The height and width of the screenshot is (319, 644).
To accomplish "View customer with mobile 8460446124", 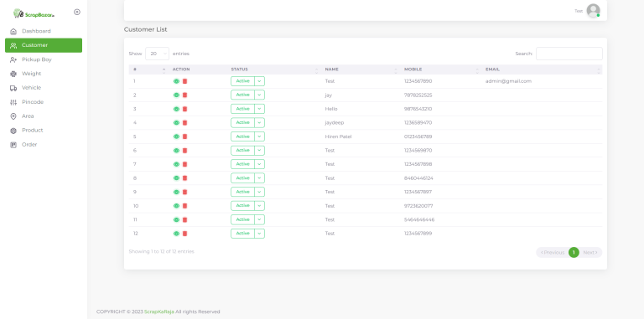I will tap(176, 178).
